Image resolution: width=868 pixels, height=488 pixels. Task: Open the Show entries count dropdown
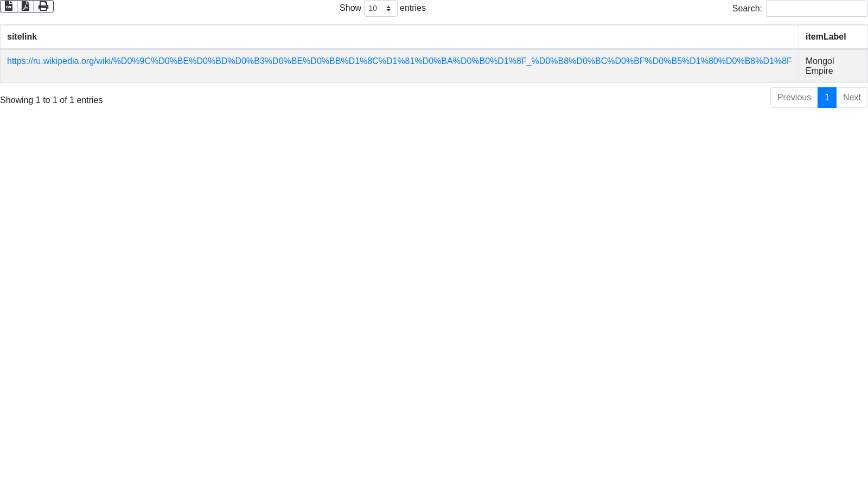point(380,9)
